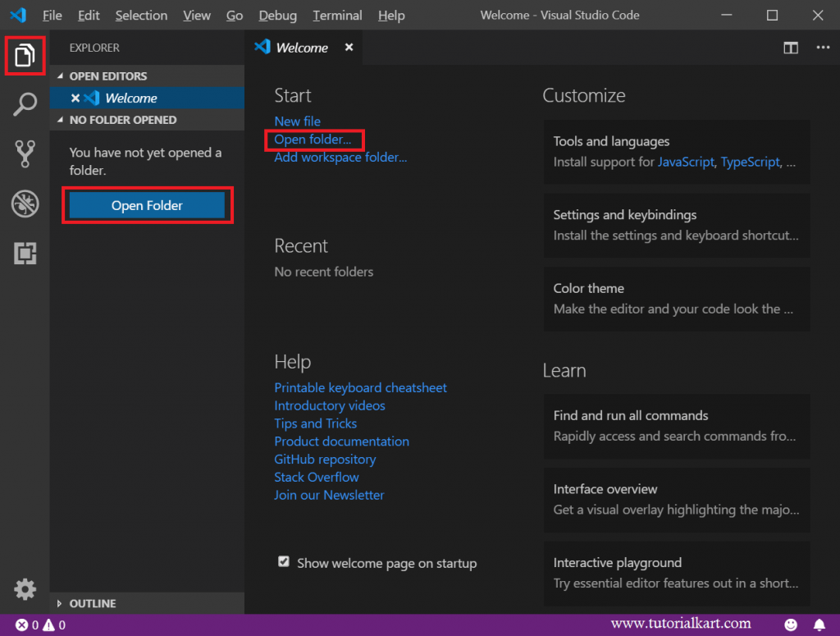Open the Manage gear icon
The width and height of the screenshot is (840, 636).
point(25,589)
